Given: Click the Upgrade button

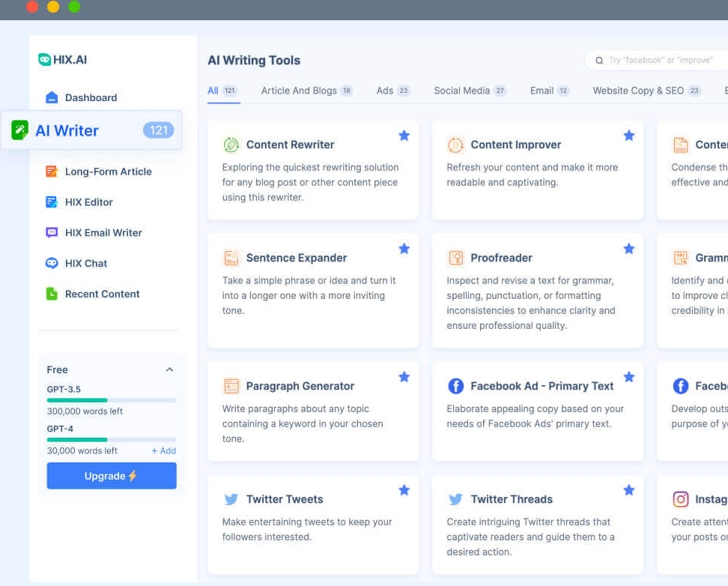Looking at the screenshot, I should [x=112, y=475].
